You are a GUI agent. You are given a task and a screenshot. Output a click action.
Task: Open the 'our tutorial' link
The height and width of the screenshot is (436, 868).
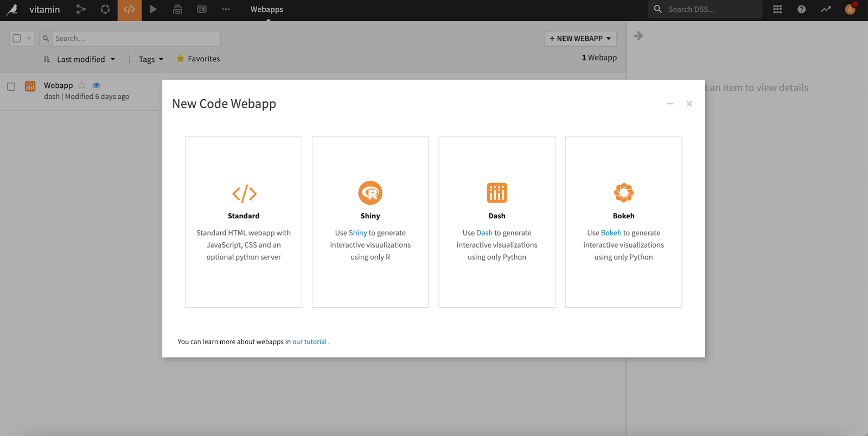(x=309, y=342)
